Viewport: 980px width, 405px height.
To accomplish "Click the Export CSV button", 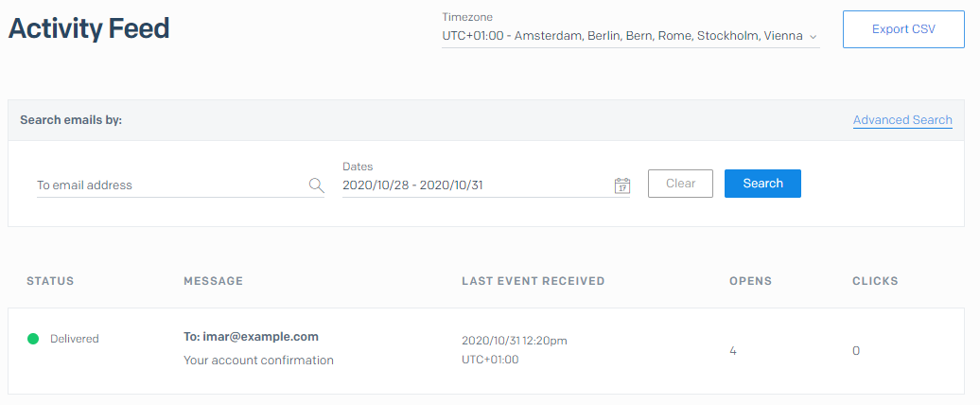I will (x=903, y=29).
